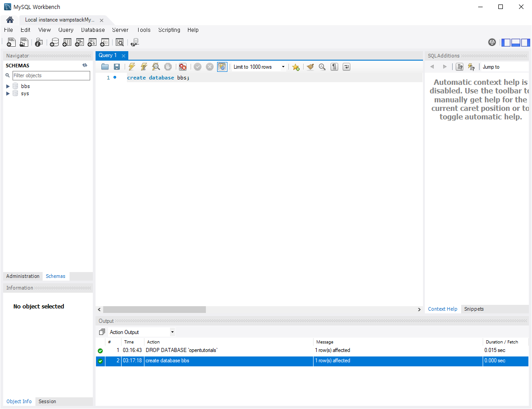Go back in help history
This screenshot has width=532, height=409.
tap(432, 67)
